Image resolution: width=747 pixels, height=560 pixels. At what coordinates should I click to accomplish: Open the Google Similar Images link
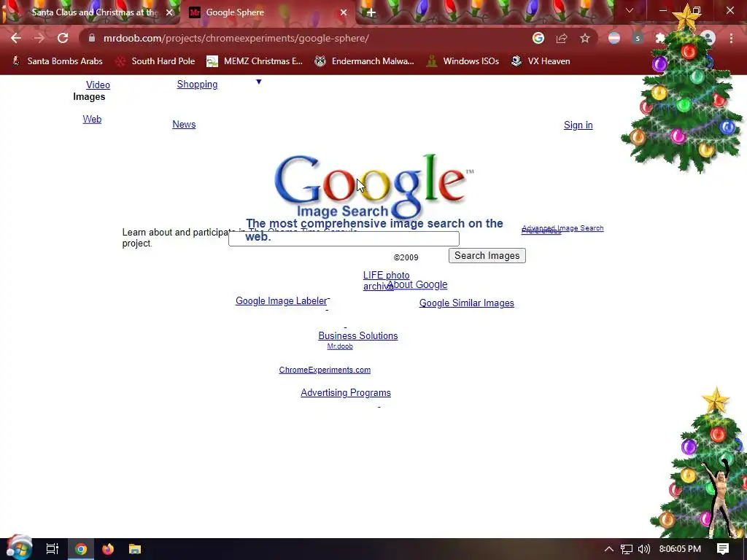[x=467, y=303]
